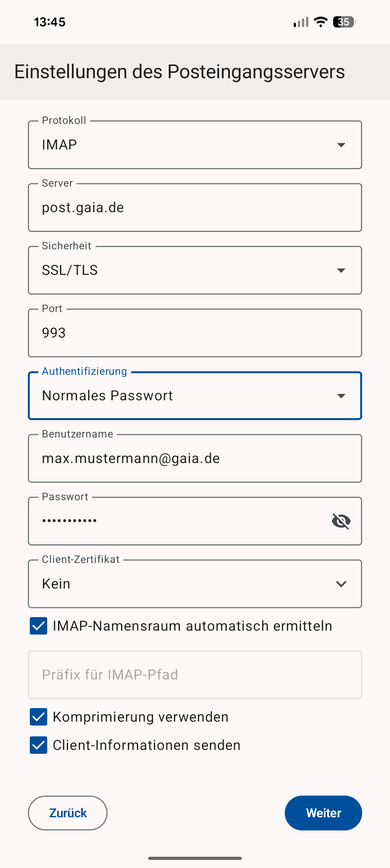Tap the 13:45 clock in status bar
The height and width of the screenshot is (868, 390).
[x=50, y=22]
